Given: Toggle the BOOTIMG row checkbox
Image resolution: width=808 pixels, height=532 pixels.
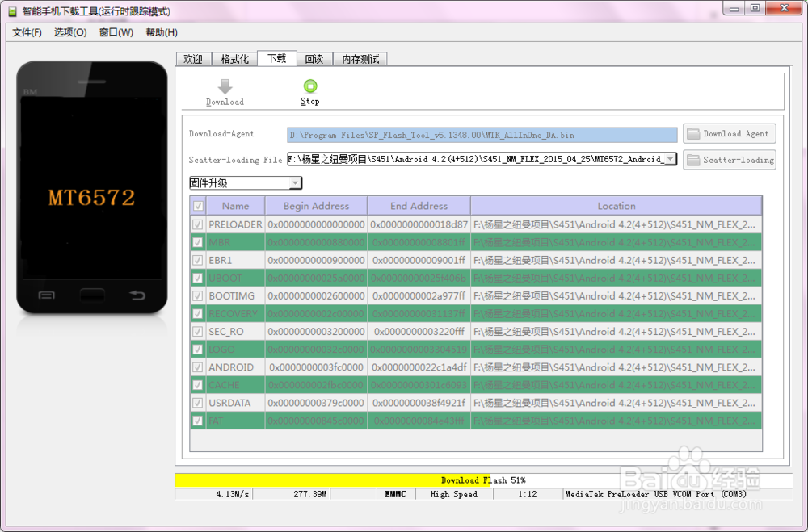Looking at the screenshot, I should point(197,295).
